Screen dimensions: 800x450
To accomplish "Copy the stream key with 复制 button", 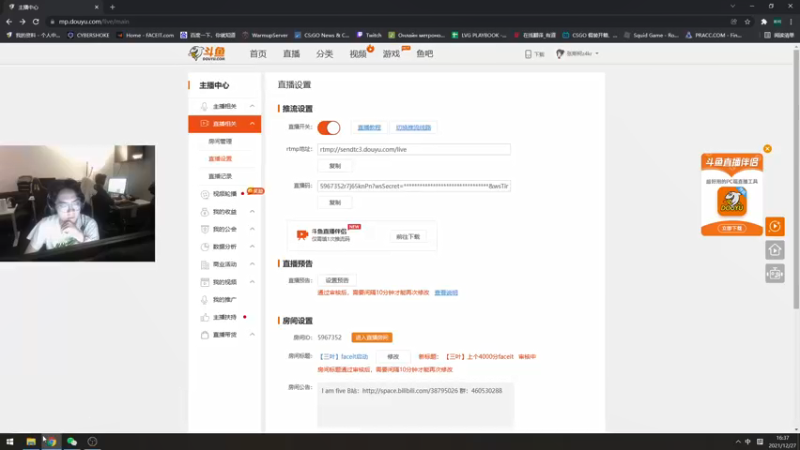I will [335, 203].
